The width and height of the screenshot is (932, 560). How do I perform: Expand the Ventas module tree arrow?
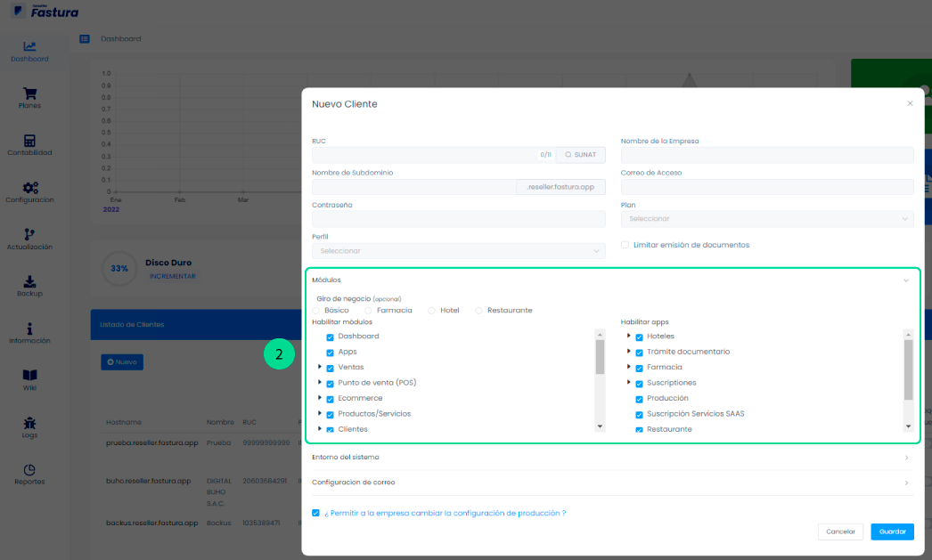pyautogui.click(x=320, y=367)
